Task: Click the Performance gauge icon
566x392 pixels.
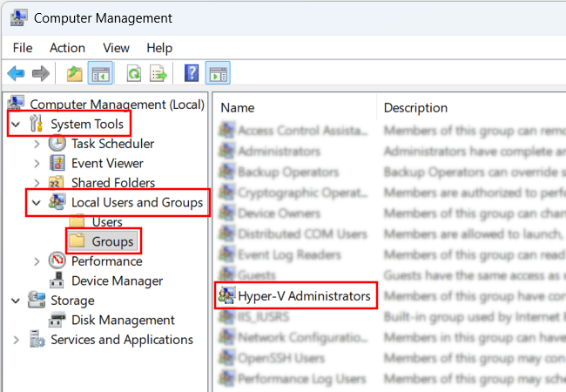Action: point(57,260)
